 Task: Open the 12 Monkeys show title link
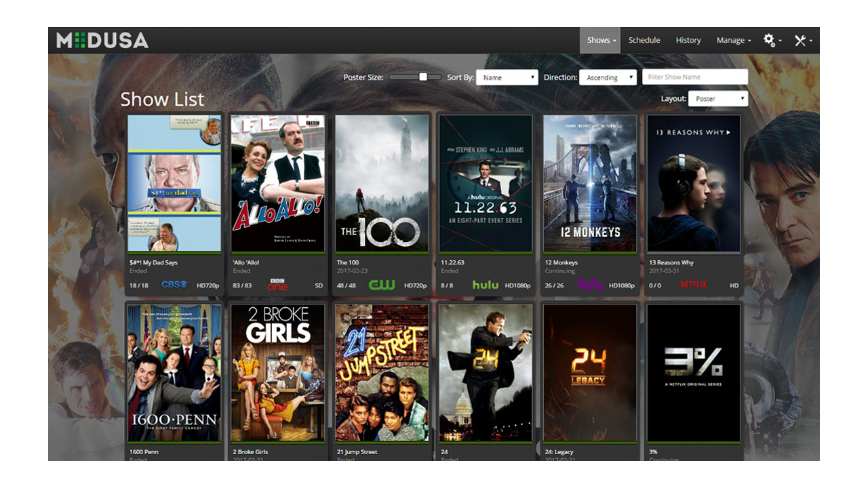561,262
